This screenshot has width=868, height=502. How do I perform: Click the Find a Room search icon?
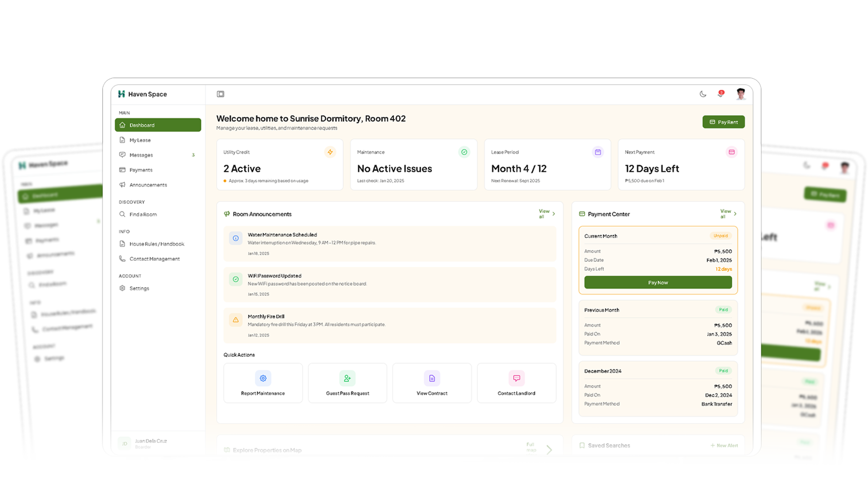click(122, 214)
